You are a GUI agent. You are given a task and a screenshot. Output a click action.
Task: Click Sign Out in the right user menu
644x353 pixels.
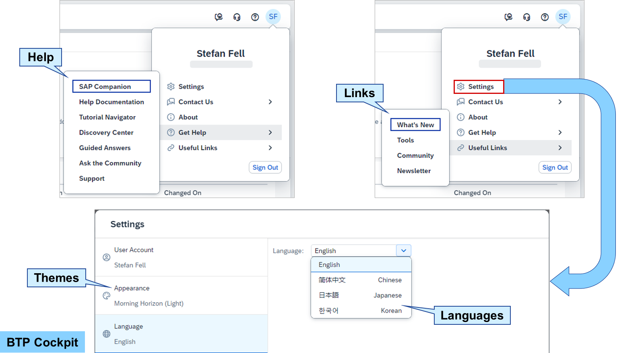[555, 168]
